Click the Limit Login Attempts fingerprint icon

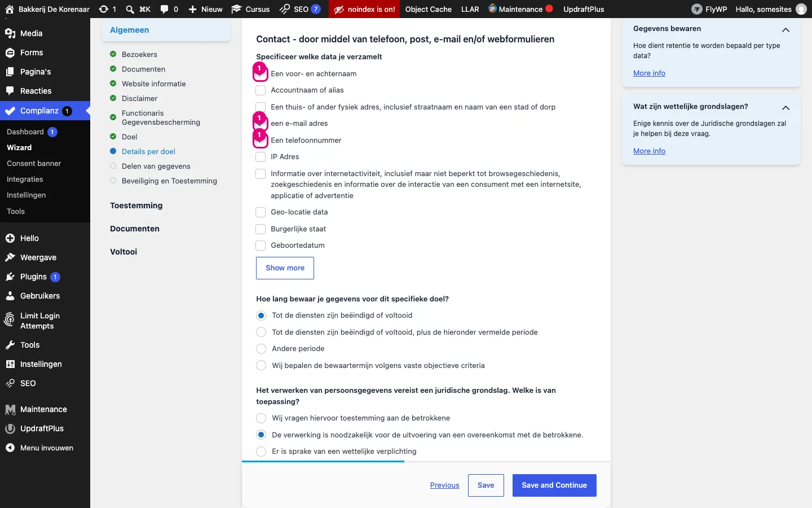click(x=10, y=320)
